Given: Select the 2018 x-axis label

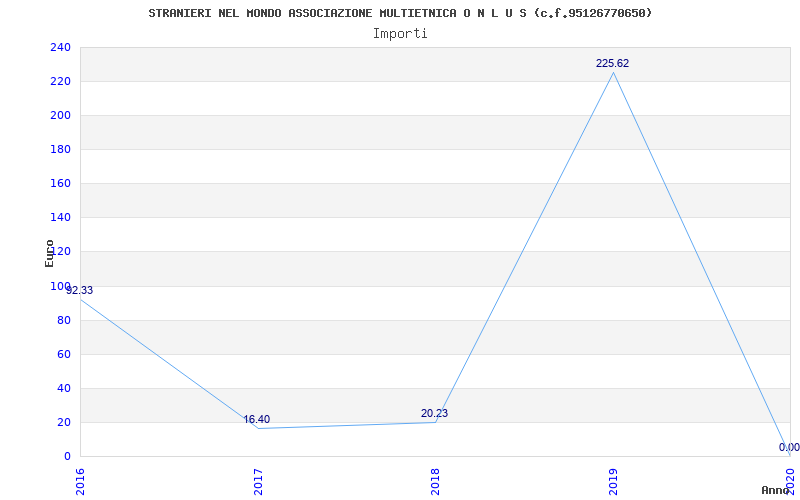Looking at the screenshot, I should click(435, 482).
